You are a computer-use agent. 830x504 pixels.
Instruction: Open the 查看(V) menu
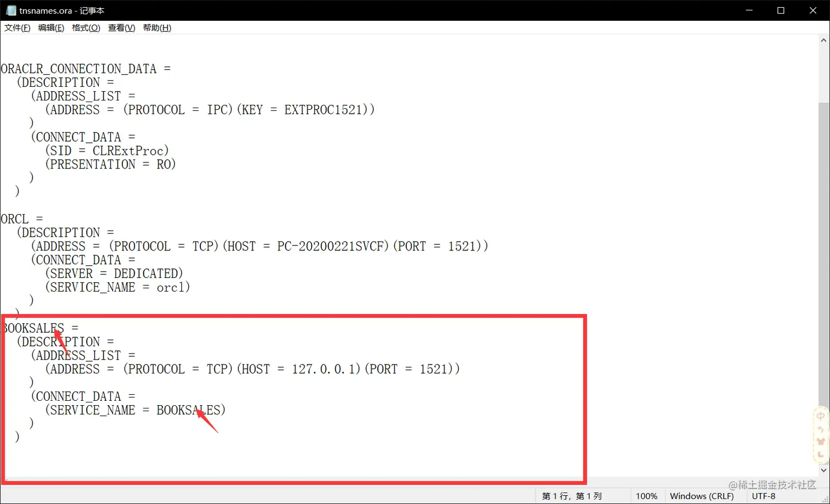pos(121,27)
